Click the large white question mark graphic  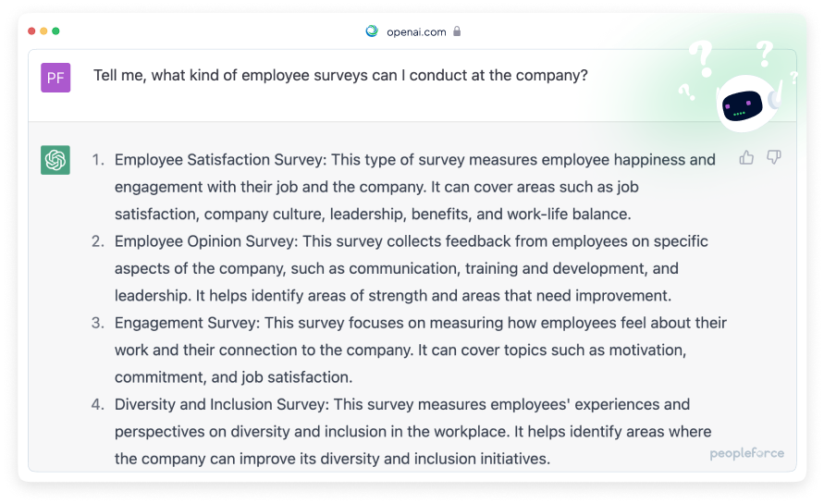tap(702, 59)
